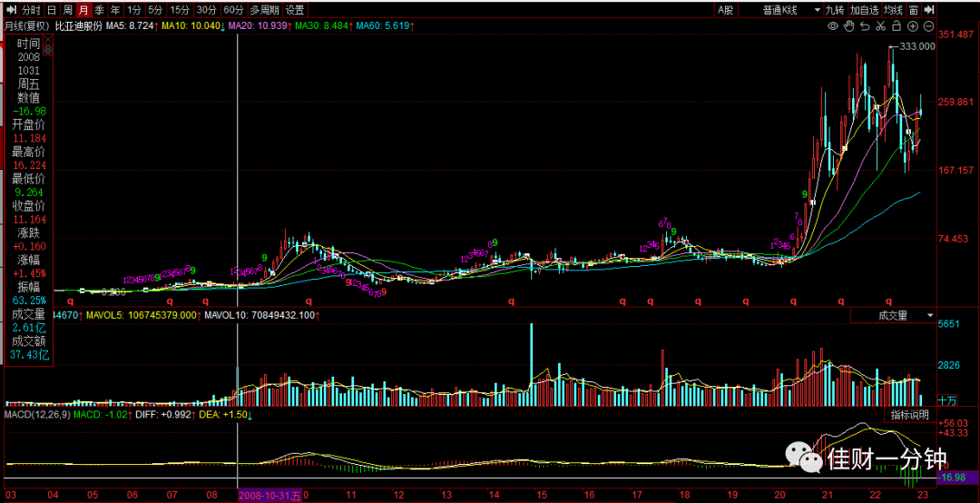Click the MAVOL10: 70849432.100 label
Image resolution: width=980 pixels, height=503 pixels.
click(262, 315)
